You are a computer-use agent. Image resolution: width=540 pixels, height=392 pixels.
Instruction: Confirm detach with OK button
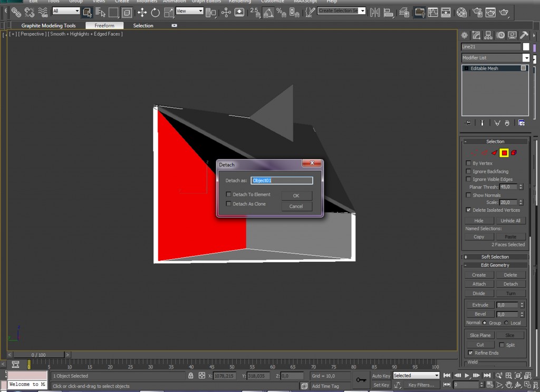coord(296,195)
